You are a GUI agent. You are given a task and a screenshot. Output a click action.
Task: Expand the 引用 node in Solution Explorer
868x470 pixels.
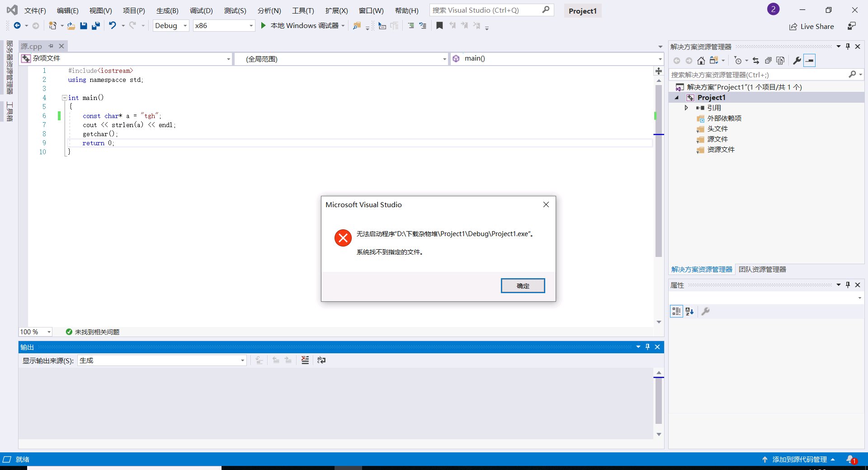tap(686, 108)
